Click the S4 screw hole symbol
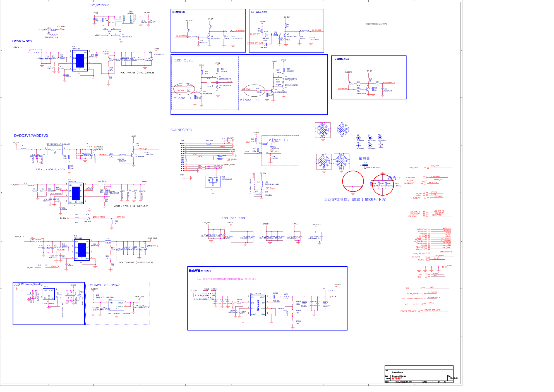 [341, 161]
